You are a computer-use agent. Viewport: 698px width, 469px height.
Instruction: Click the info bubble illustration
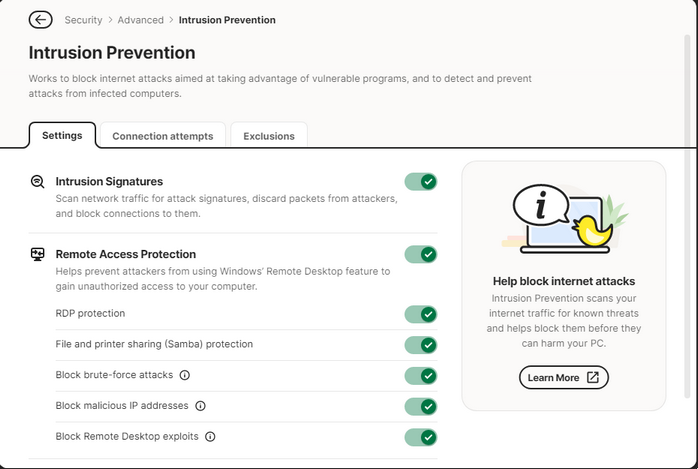click(x=541, y=208)
